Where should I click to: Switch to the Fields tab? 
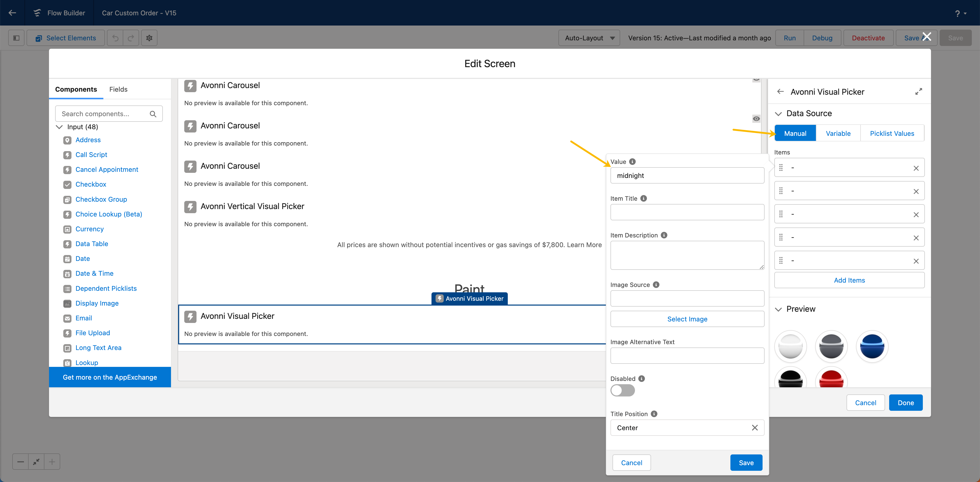[x=118, y=89]
